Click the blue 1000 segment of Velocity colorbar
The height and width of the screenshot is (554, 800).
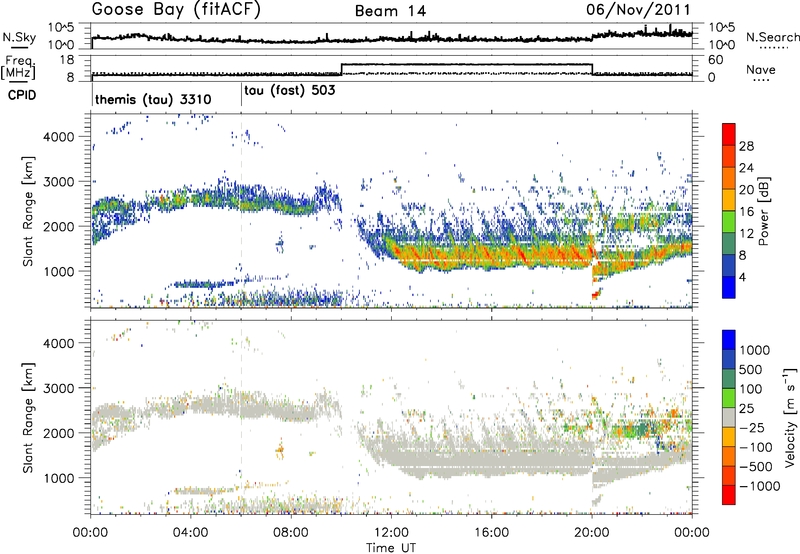coord(729,340)
